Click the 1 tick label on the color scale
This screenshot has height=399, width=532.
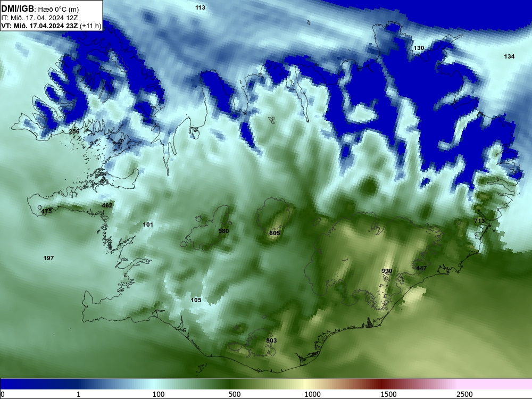78,394
